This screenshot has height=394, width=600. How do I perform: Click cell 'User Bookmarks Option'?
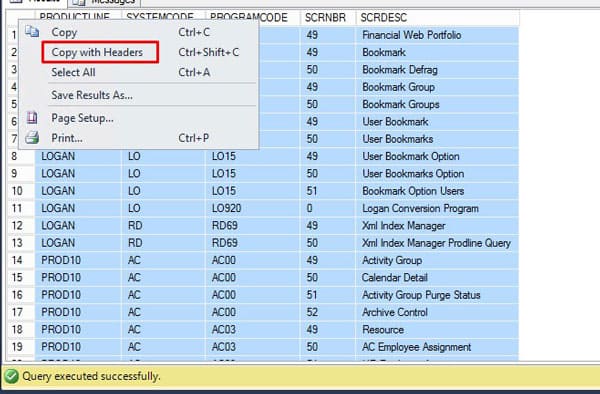(437, 174)
